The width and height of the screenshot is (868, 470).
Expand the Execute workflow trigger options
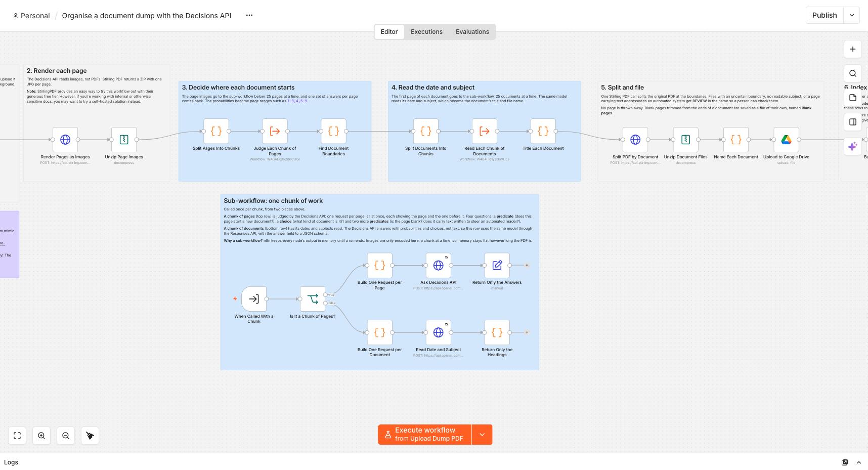pyautogui.click(x=482, y=435)
